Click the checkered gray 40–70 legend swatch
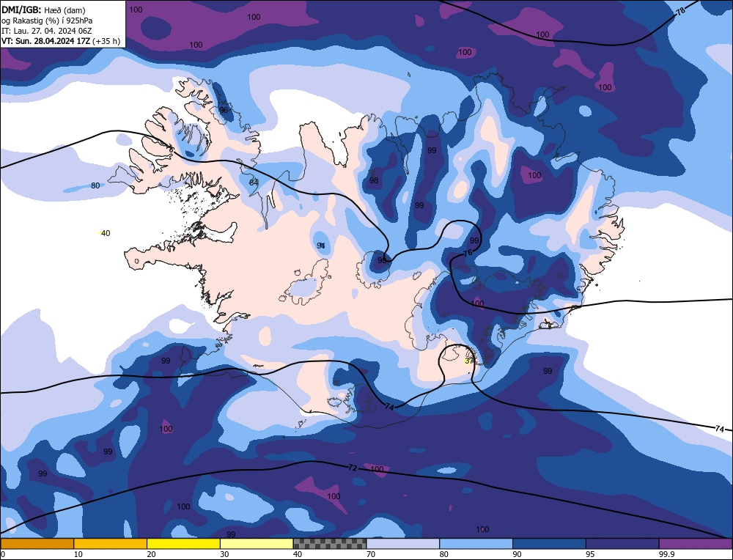Image resolution: width=733 pixels, height=560 pixels. (x=330, y=544)
